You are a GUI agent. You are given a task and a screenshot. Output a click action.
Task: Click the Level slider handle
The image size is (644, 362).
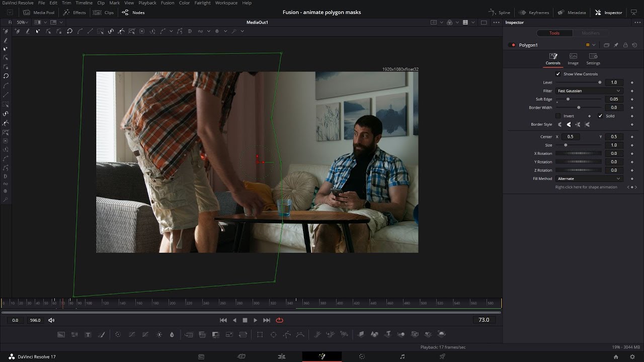[x=600, y=82]
